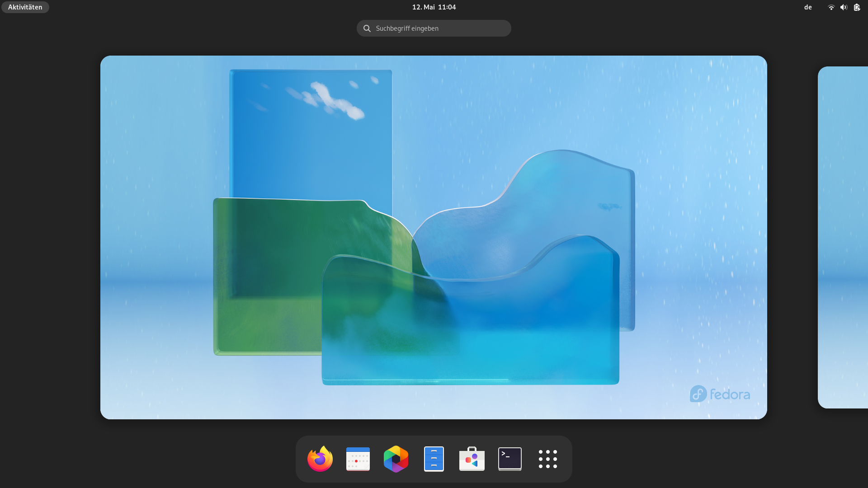Click the battery status icon
Screen dimensions: 868x488
[x=857, y=7]
